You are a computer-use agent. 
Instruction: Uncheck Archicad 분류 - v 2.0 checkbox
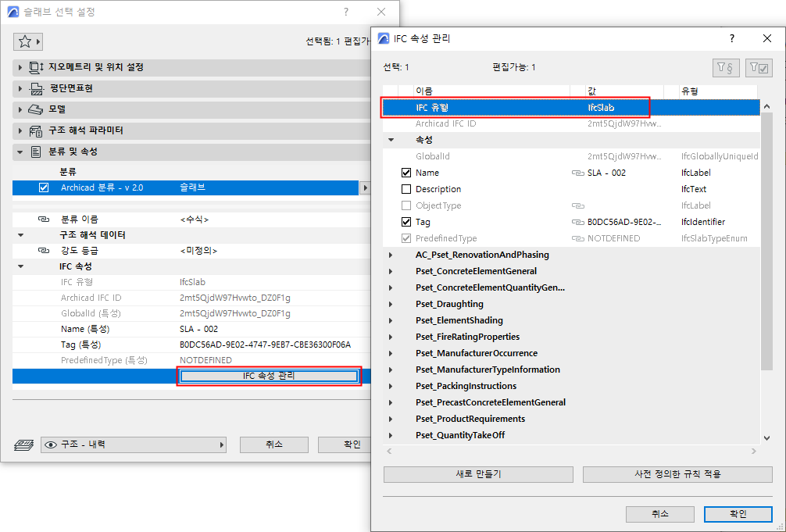pyautogui.click(x=44, y=187)
